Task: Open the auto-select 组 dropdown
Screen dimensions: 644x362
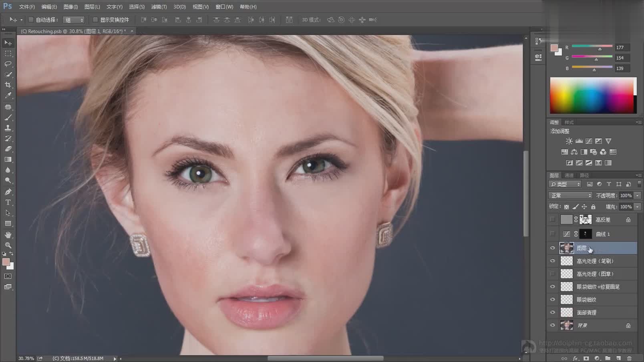Action: tap(74, 20)
